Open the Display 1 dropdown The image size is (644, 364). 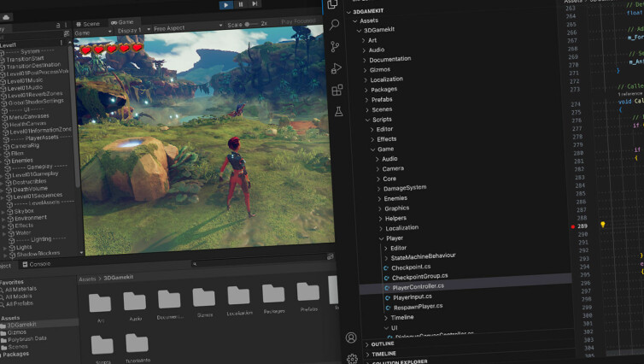[x=133, y=31]
